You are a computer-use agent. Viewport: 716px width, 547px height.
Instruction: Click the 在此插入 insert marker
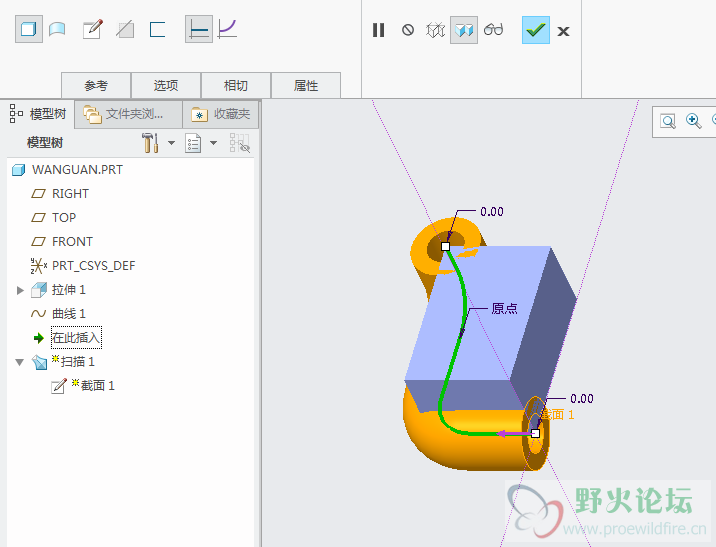pos(76,338)
